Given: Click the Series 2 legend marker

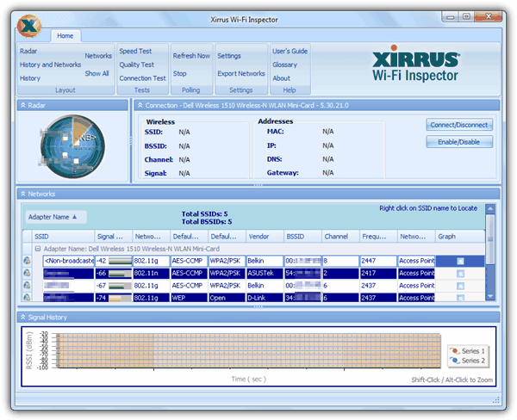Looking at the screenshot, I should pyautogui.click(x=454, y=361).
